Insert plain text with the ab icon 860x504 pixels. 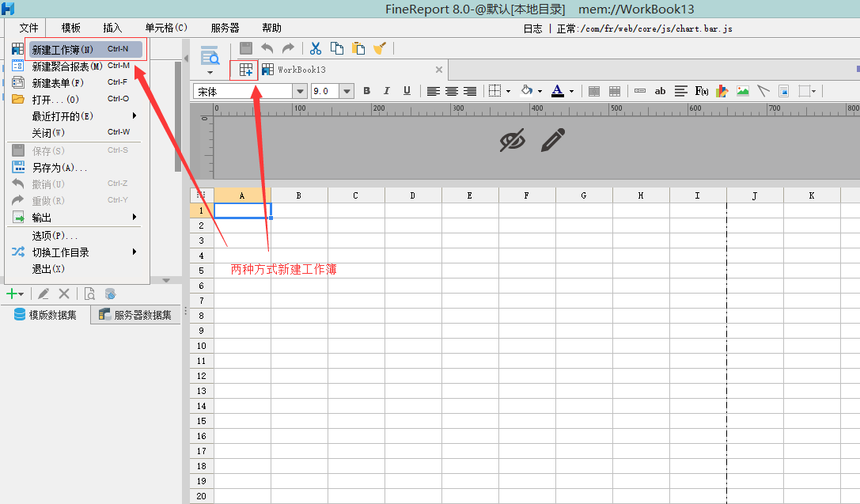(x=661, y=92)
